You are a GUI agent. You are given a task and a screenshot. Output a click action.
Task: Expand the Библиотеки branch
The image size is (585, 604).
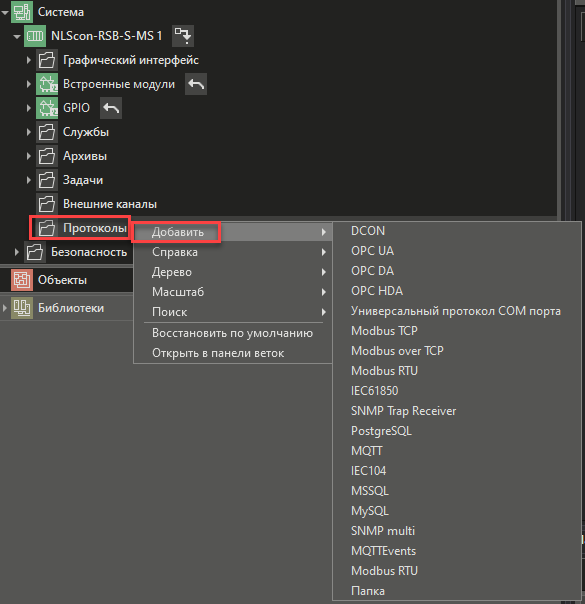coord(5,308)
